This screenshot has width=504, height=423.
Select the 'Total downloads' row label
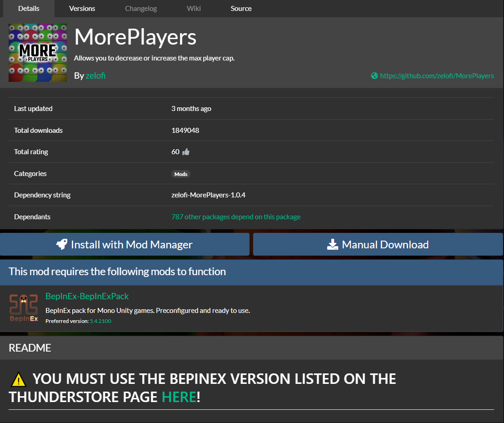pos(38,130)
